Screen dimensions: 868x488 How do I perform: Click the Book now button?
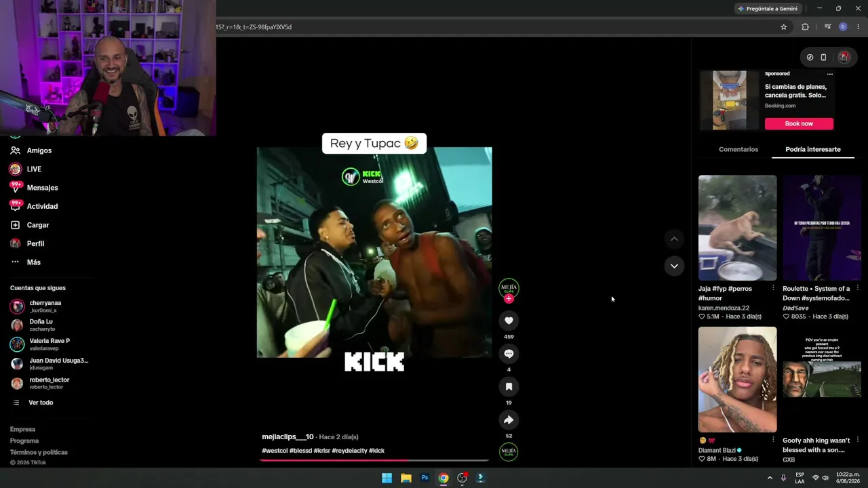[799, 123]
